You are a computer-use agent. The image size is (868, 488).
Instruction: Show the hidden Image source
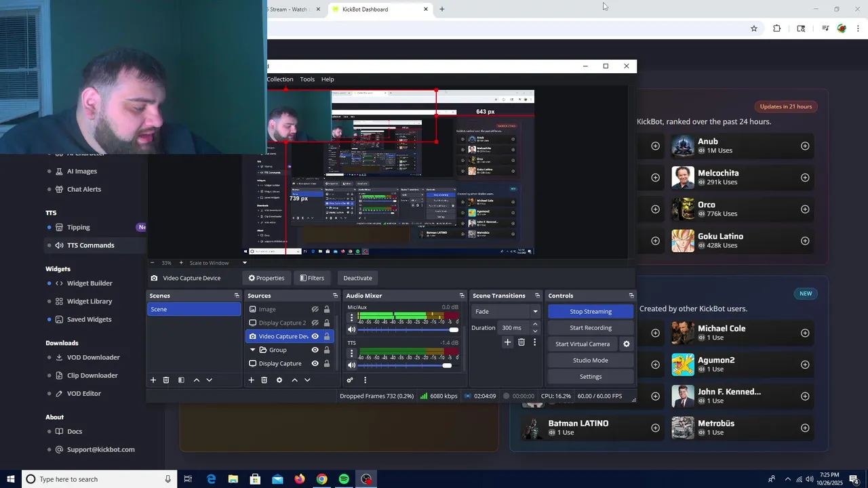[315, 309]
